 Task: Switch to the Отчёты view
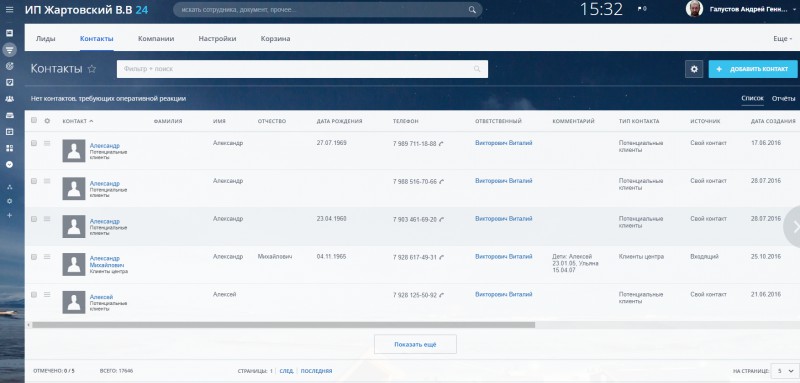[x=783, y=98]
